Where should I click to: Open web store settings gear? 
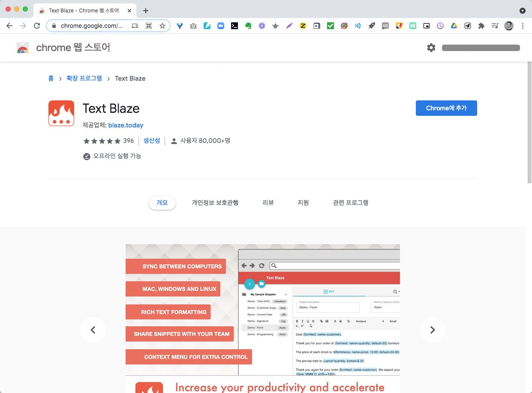(x=431, y=48)
